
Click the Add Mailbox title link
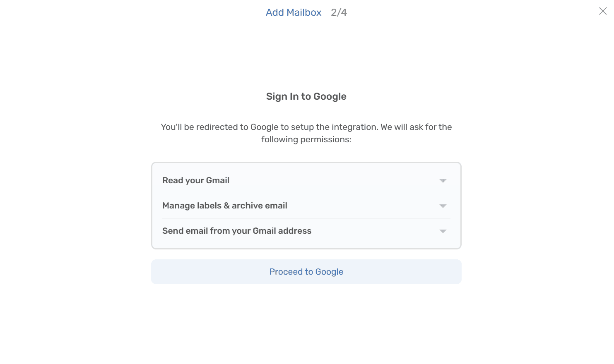(294, 12)
